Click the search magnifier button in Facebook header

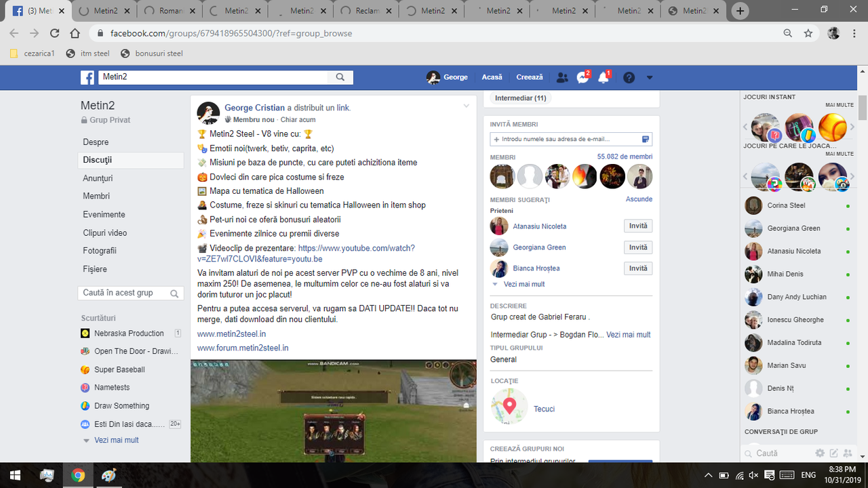pos(340,77)
